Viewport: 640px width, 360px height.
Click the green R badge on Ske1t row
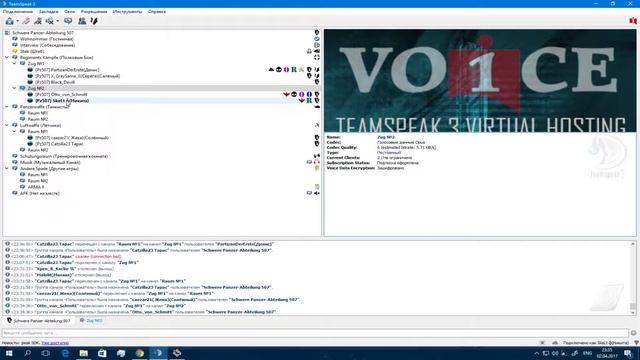click(x=309, y=100)
